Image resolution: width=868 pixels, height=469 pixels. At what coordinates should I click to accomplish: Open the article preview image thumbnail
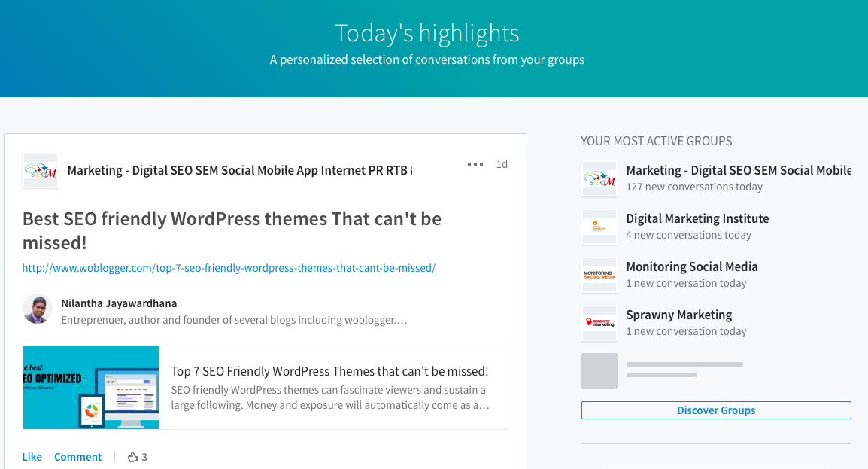[91, 388]
